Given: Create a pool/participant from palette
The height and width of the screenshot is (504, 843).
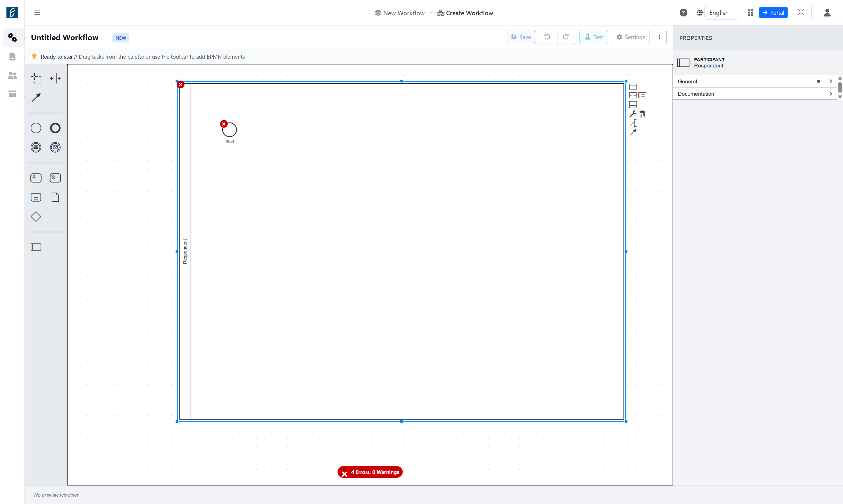Looking at the screenshot, I should [x=36, y=247].
